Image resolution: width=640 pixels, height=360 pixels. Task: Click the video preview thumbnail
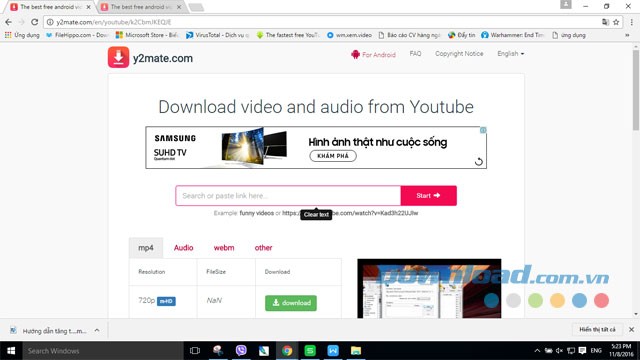pyautogui.click(x=429, y=289)
